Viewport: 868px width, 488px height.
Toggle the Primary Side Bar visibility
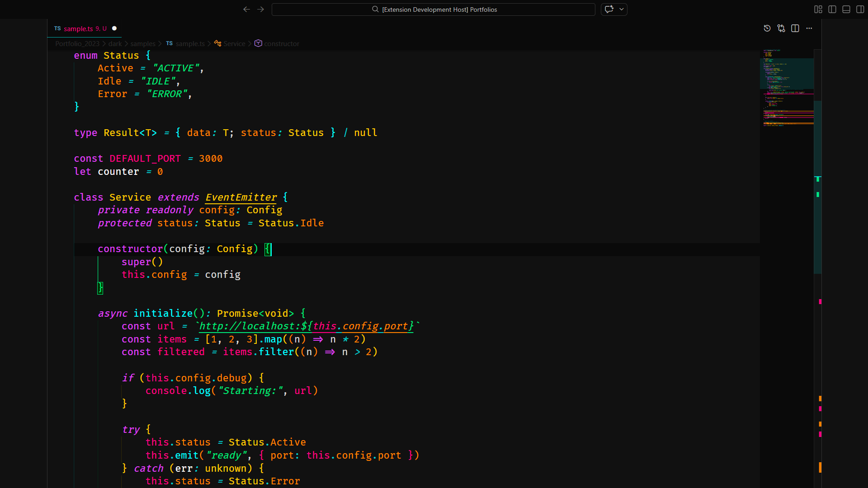click(x=832, y=9)
